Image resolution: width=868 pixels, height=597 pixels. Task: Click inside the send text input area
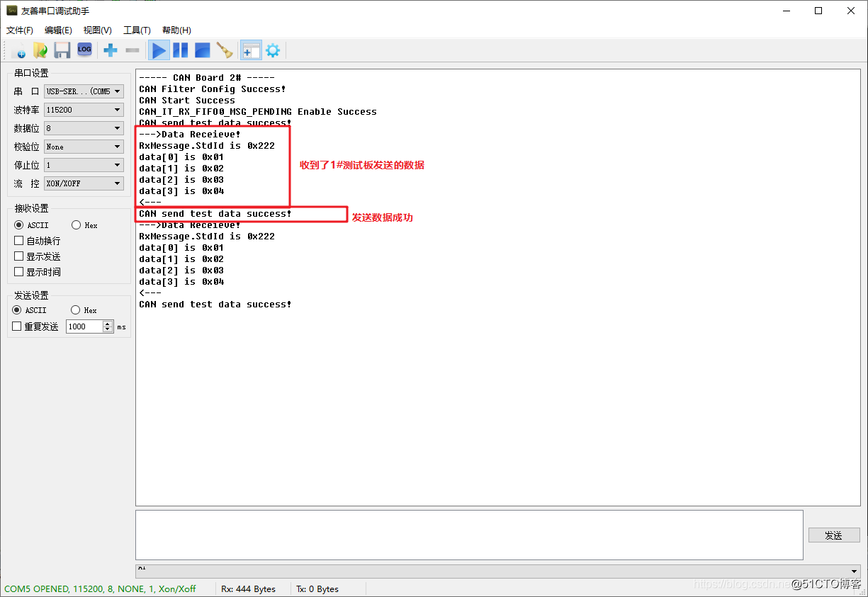pyautogui.click(x=469, y=535)
